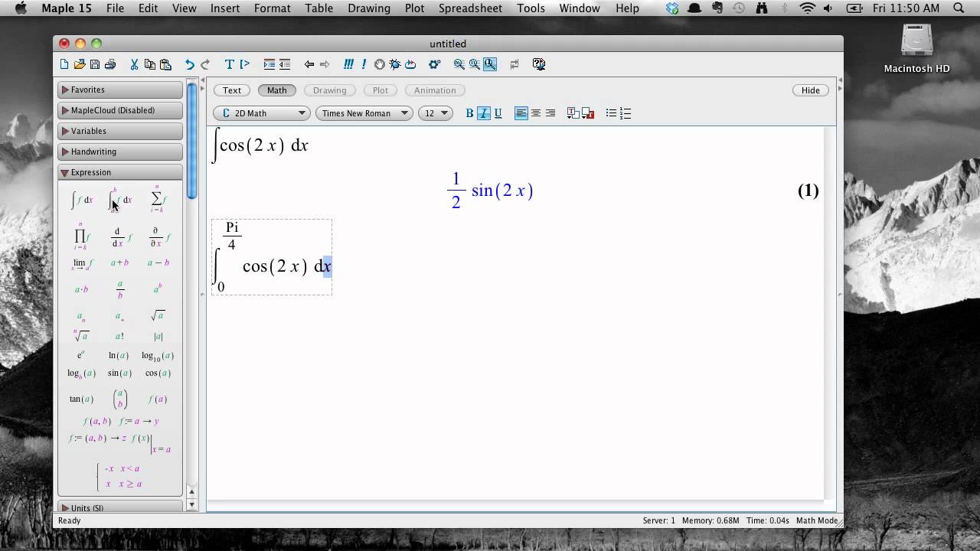Open the Tools menu
The image size is (980, 551).
(531, 8)
